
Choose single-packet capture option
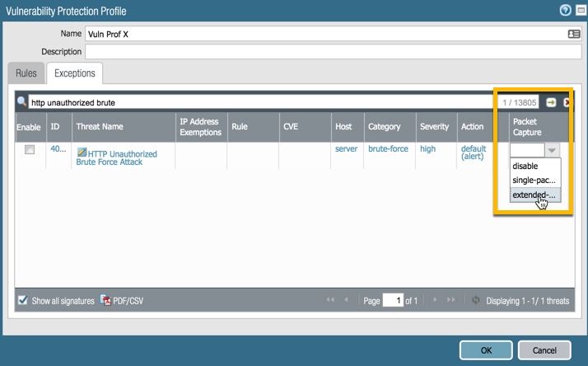pyautogui.click(x=534, y=180)
